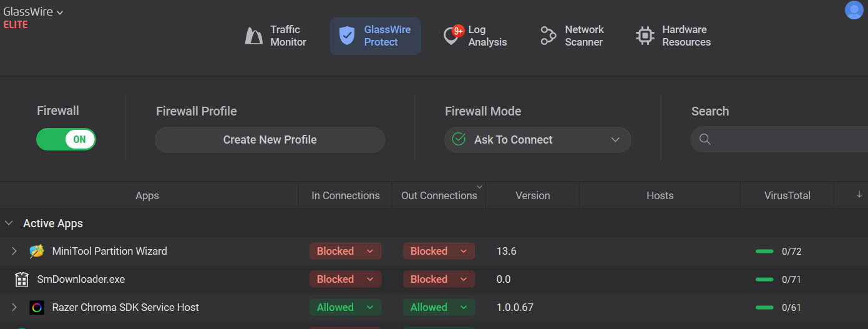
Task: Click the MiniTool Partition Wizard app icon
Action: pos(37,251)
